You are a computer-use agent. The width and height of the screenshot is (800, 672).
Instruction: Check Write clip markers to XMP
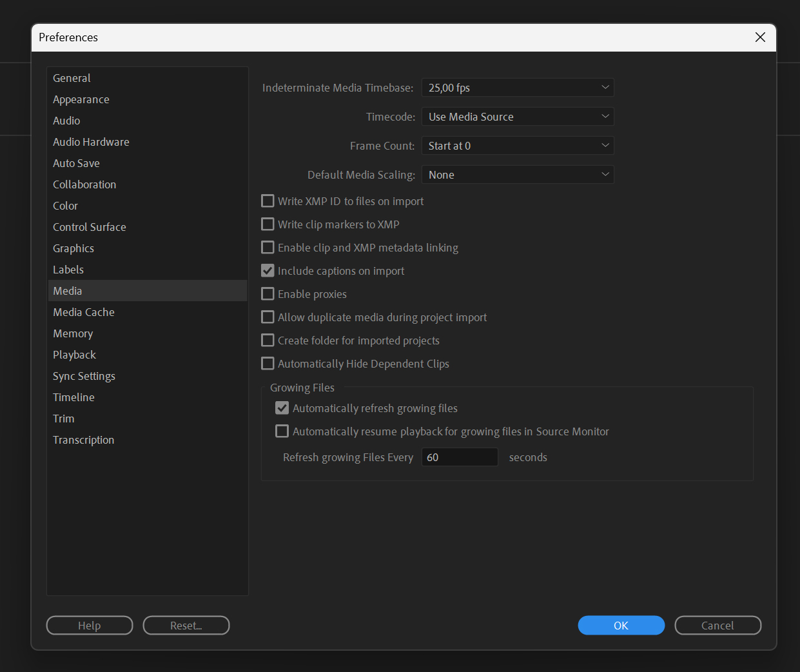(268, 224)
